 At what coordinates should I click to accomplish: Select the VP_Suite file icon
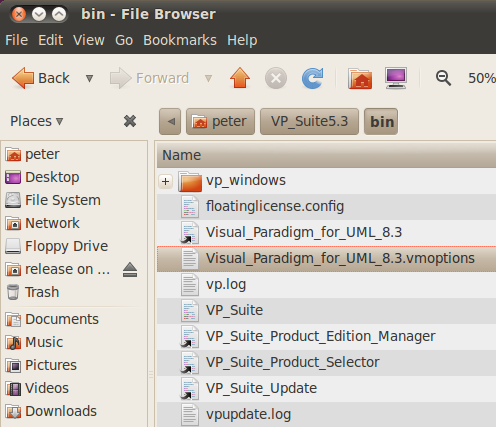click(190, 311)
